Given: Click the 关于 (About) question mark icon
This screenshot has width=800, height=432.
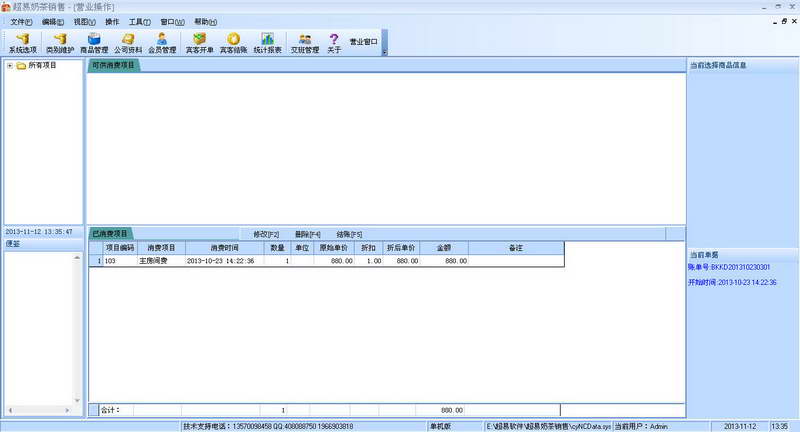Looking at the screenshot, I should (334, 42).
